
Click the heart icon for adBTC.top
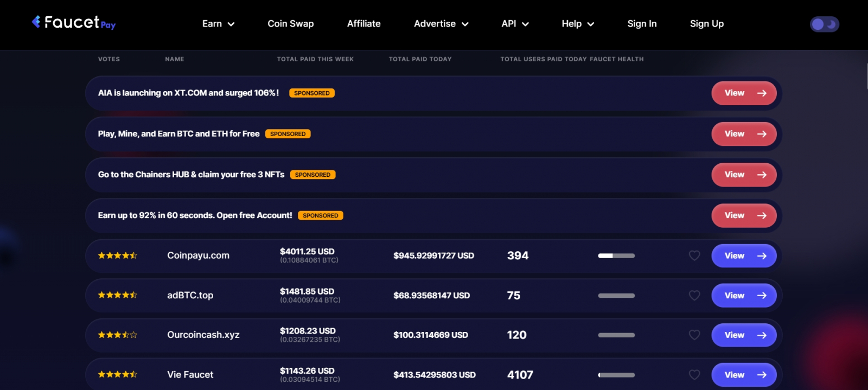click(x=694, y=296)
